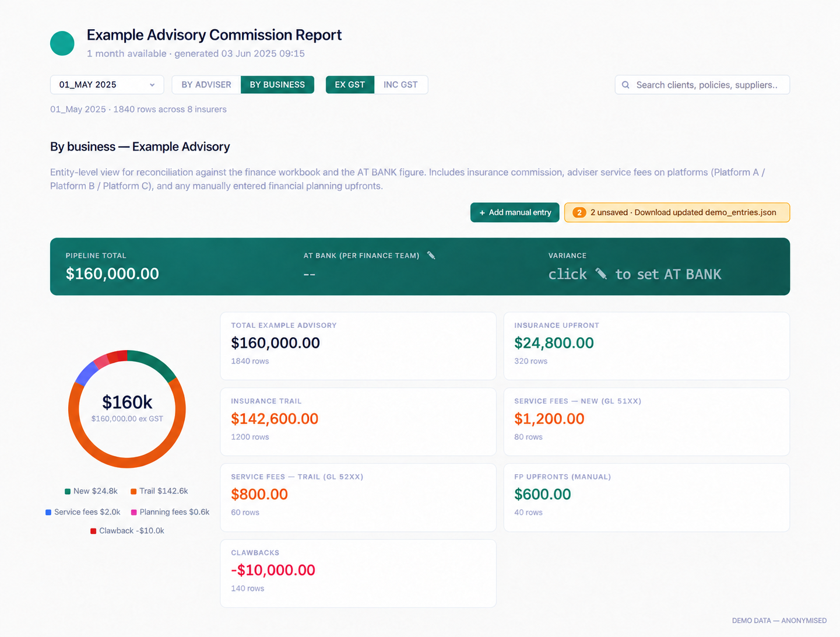Click the $160,000.00 amount in Total Example Advisory card
The height and width of the screenshot is (637, 840).
(x=276, y=343)
